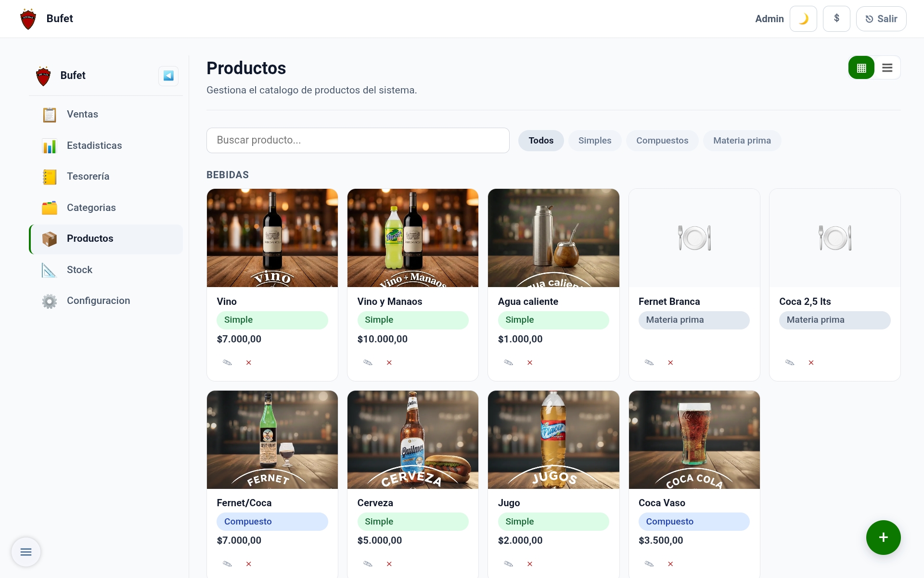Click the Fernet Branca placeholder image
Viewport: 924px width, 578px height.
coord(694,238)
